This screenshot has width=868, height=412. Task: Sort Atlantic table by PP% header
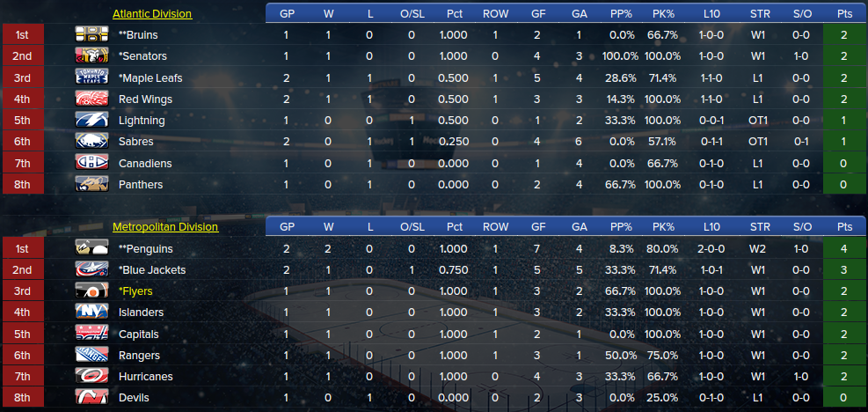[x=622, y=14]
